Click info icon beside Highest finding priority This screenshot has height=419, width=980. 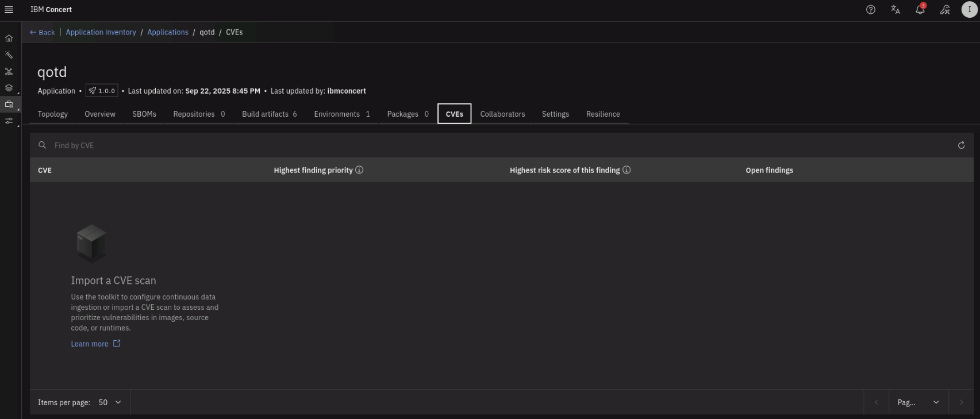point(359,170)
